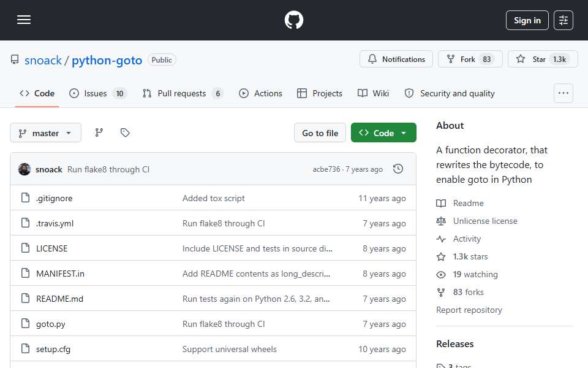Viewport: 588px width, 368px height.
Task: Open the Pull requests tab
Action: (x=183, y=93)
